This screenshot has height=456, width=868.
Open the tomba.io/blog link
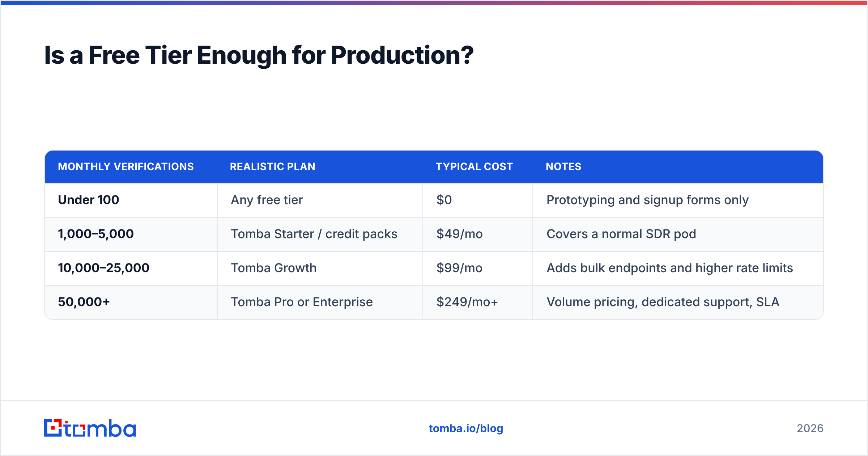[x=466, y=428]
